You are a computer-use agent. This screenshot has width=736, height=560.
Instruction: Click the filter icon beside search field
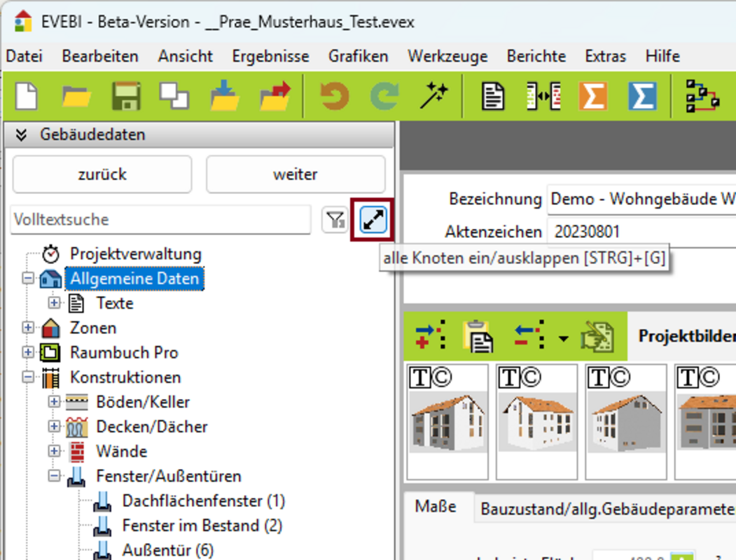click(335, 220)
